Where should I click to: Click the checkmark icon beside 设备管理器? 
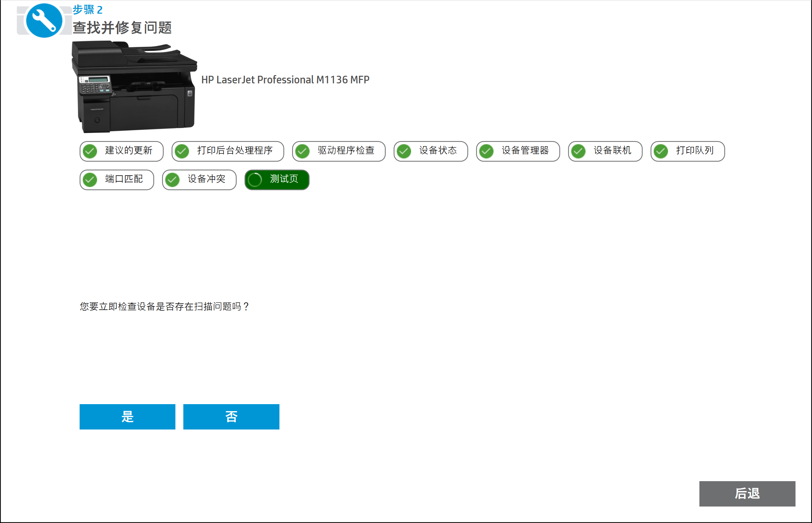point(487,151)
